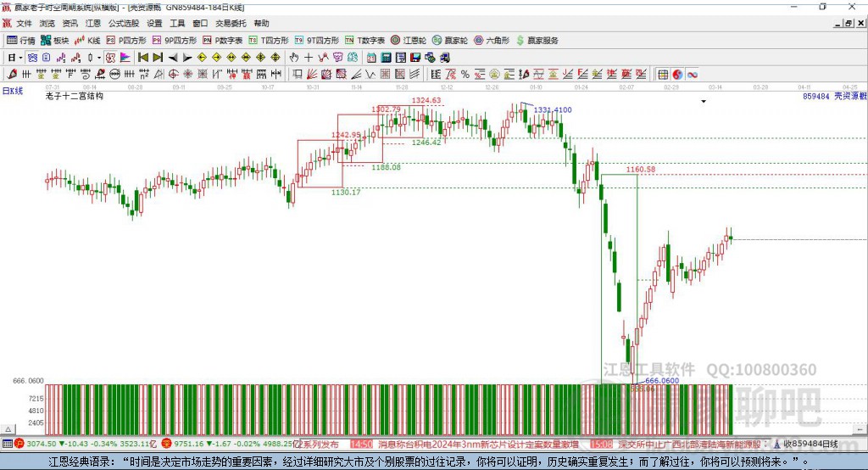Click the colored grid table icon
868x470 pixels.
pos(663,75)
